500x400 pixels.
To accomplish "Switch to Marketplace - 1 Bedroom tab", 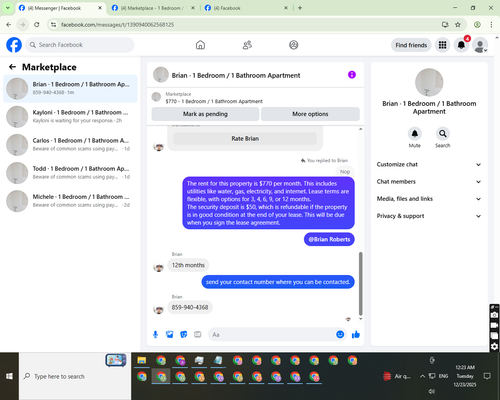I will pyautogui.click(x=152, y=8).
